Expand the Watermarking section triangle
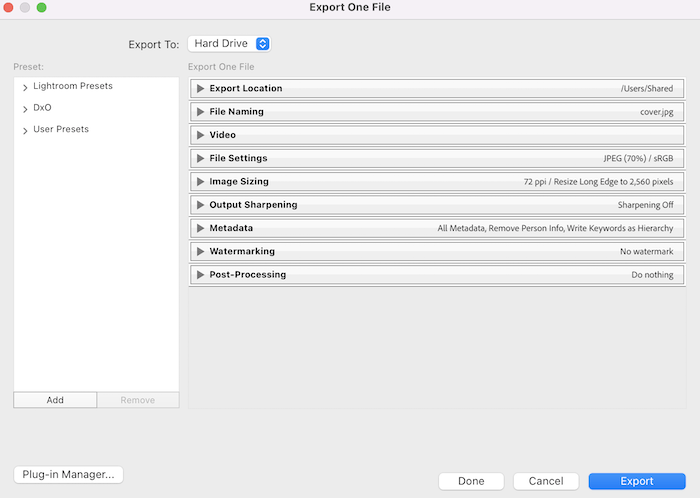The image size is (700, 498). pos(200,251)
